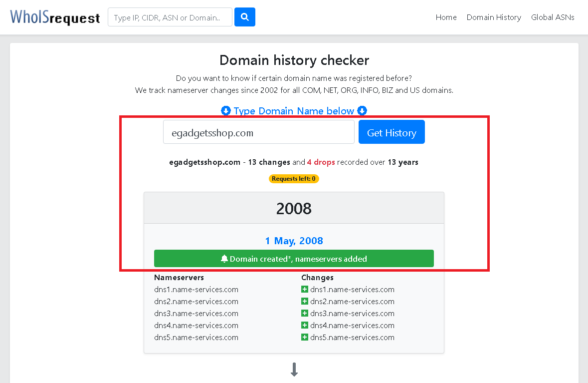This screenshot has height=383, width=588.
Task: Click the 2008 year header
Action: tap(294, 208)
